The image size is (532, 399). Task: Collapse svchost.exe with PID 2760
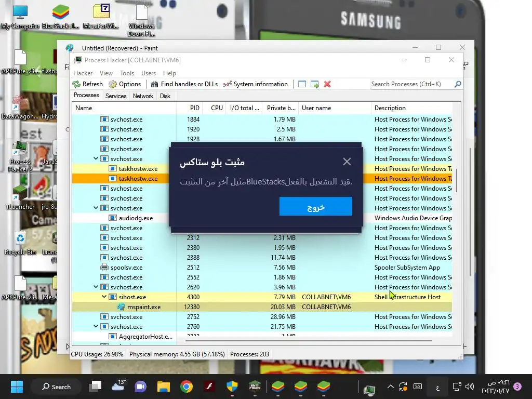click(x=96, y=326)
